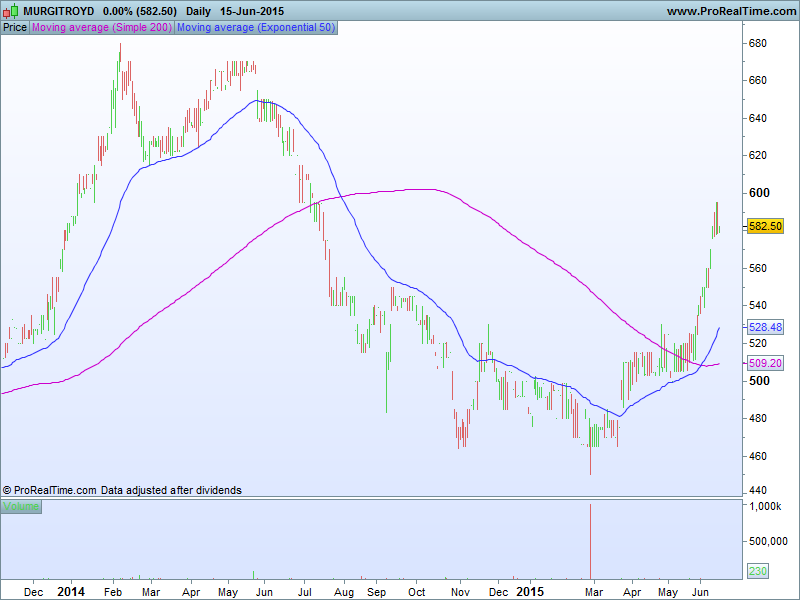
Task: Open the Moving average (Exponential 50) label
Action: 256,28
